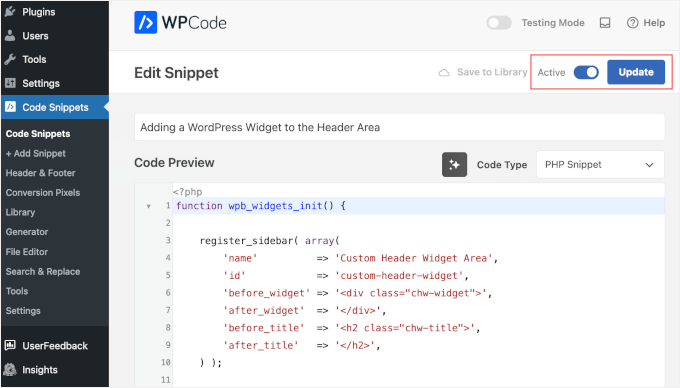Open the Users menu icon
Viewport: 680px width, 388px height.
[x=10, y=36]
